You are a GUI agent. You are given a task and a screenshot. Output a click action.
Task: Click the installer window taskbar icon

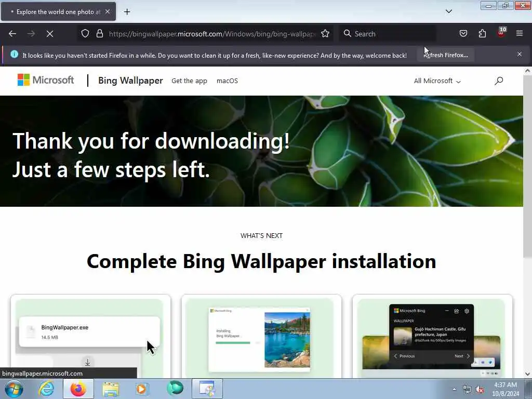pos(207,389)
